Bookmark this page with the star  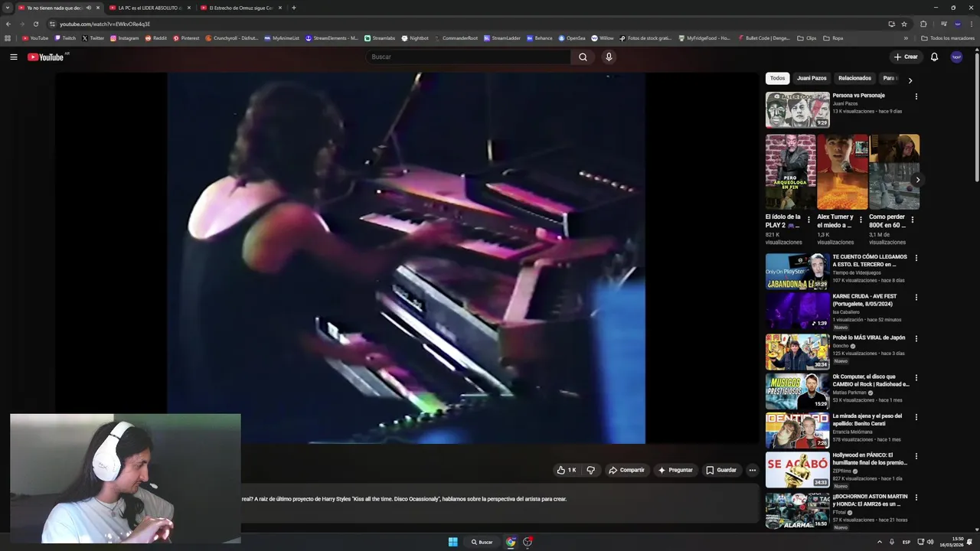click(904, 24)
